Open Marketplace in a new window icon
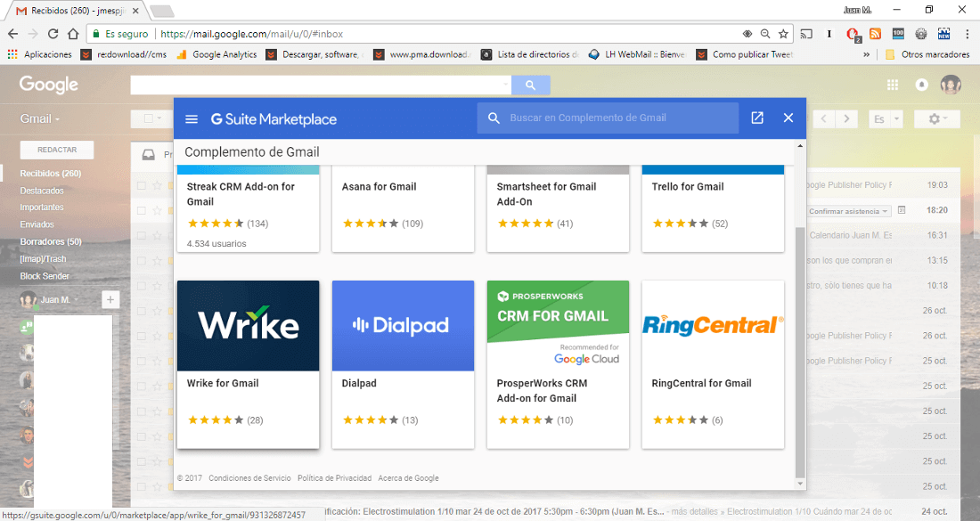The image size is (980, 521). pos(757,118)
